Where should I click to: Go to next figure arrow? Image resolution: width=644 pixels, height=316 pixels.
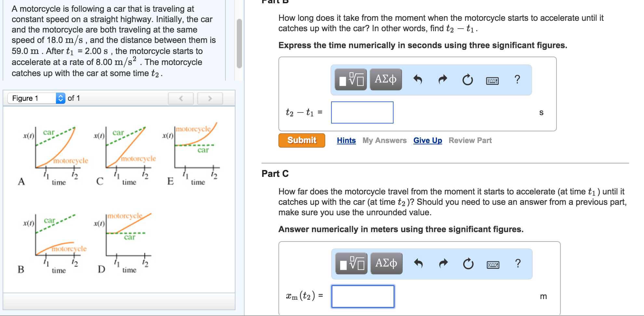click(x=210, y=98)
